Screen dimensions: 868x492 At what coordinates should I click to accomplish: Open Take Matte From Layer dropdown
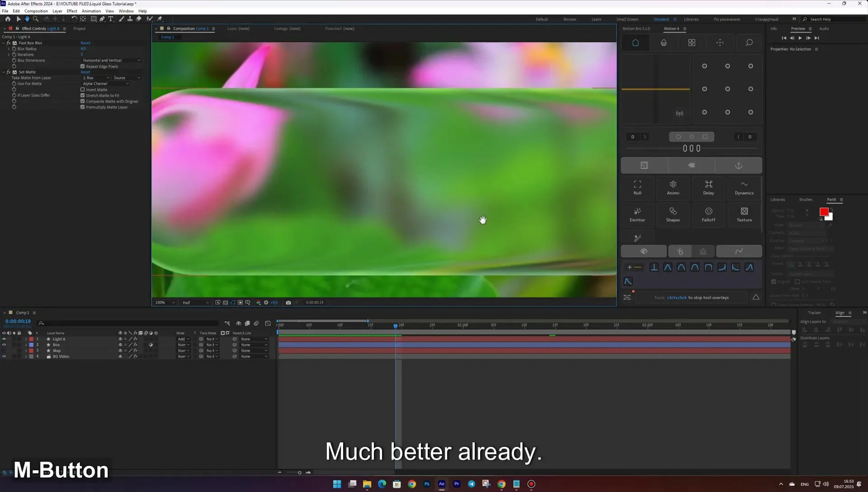[x=96, y=78]
